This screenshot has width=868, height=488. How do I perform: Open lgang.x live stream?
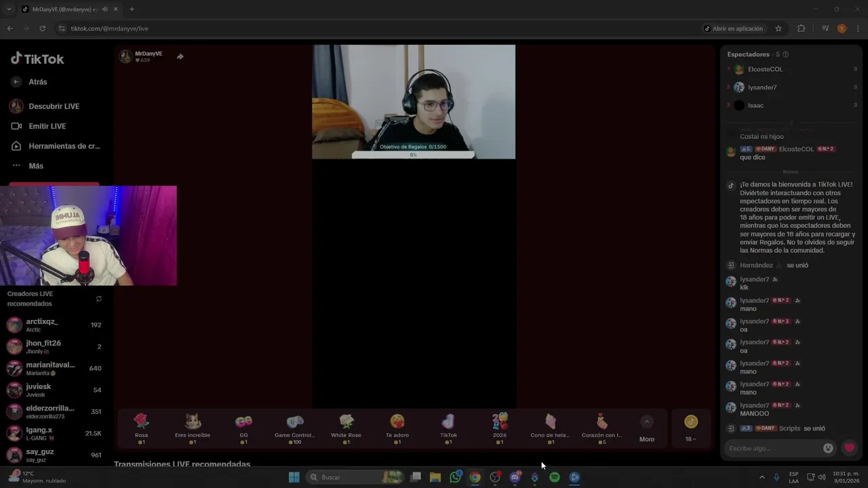click(54, 433)
